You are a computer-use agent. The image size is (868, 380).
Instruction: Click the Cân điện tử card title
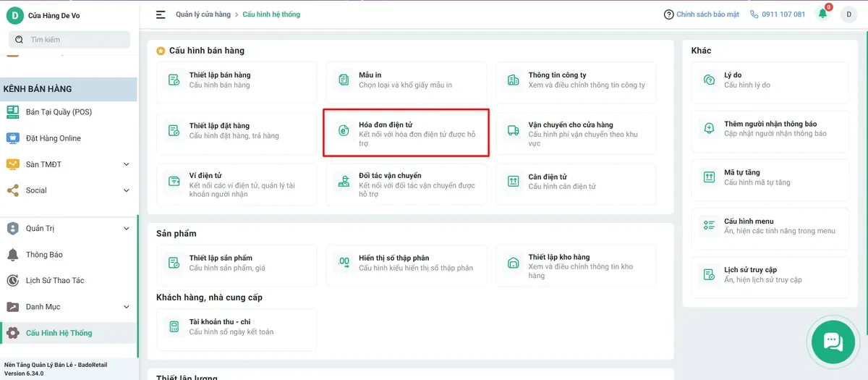coord(548,177)
